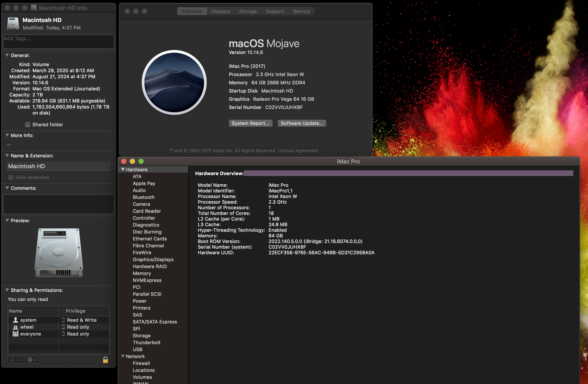Screen dimensions: 588x384
Task: Enable the Shared folder checkbox
Action: pos(28,125)
